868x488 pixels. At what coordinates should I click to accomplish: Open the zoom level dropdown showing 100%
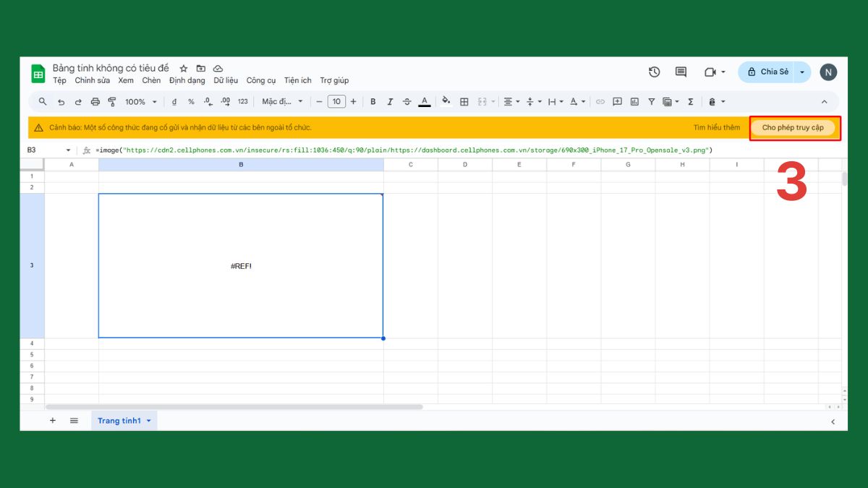pyautogui.click(x=140, y=101)
